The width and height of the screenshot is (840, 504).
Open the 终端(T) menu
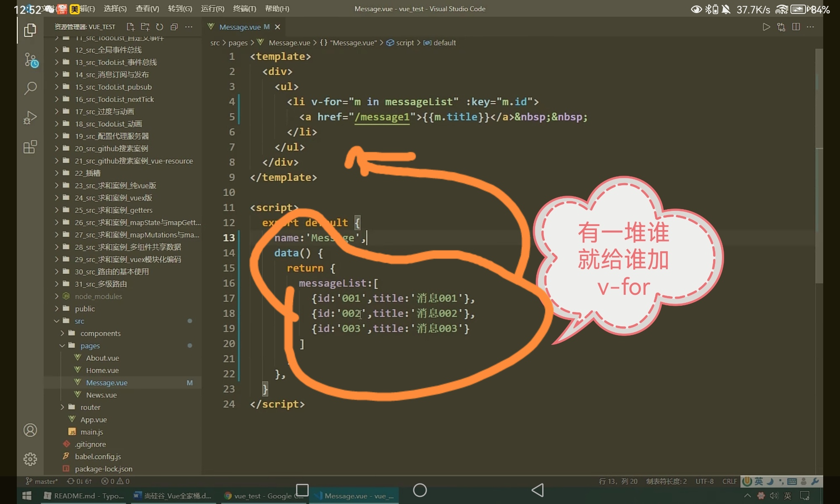point(244,9)
